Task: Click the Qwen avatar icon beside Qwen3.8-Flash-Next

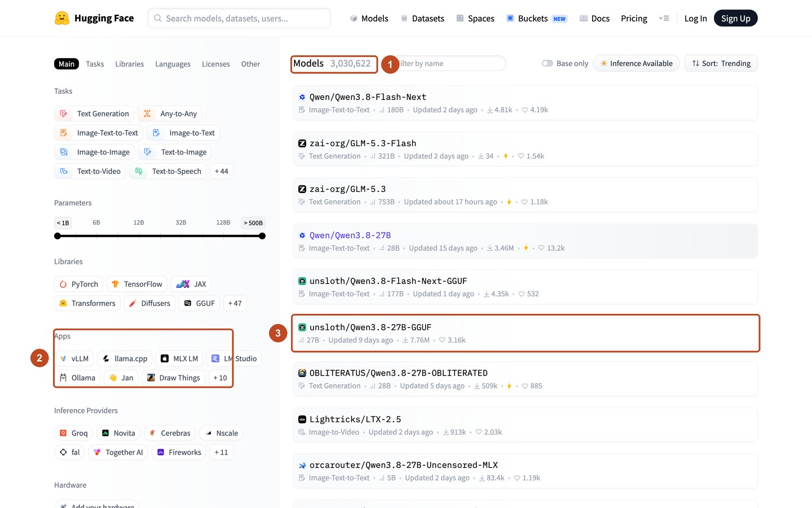Action: point(302,97)
